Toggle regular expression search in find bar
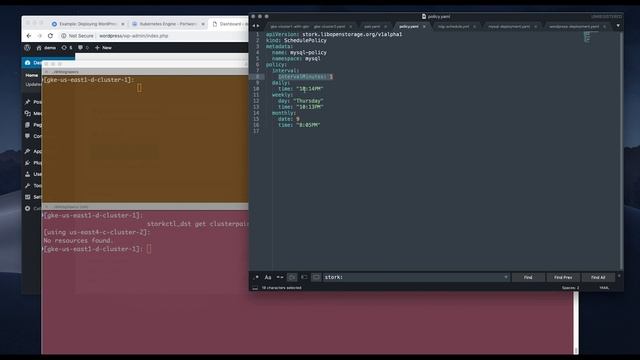 tap(257, 277)
